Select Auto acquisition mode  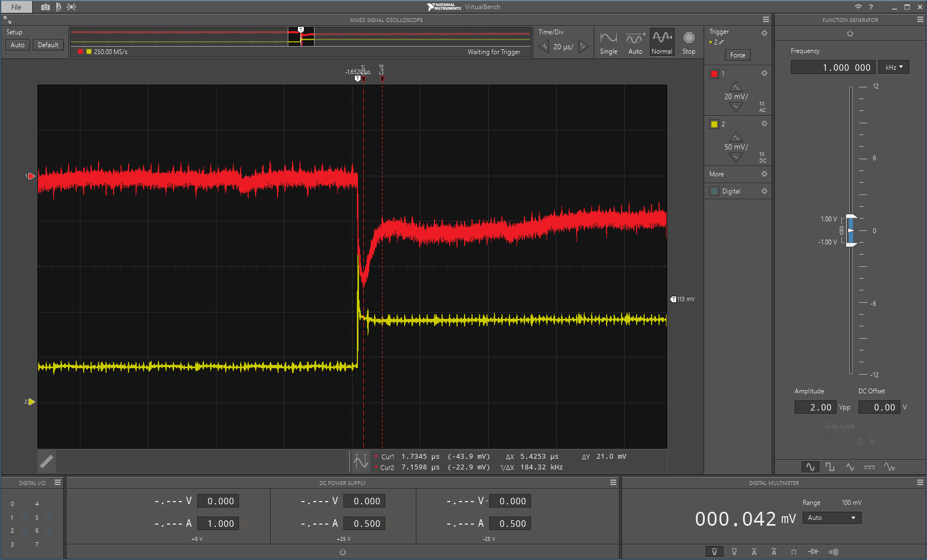coord(636,42)
